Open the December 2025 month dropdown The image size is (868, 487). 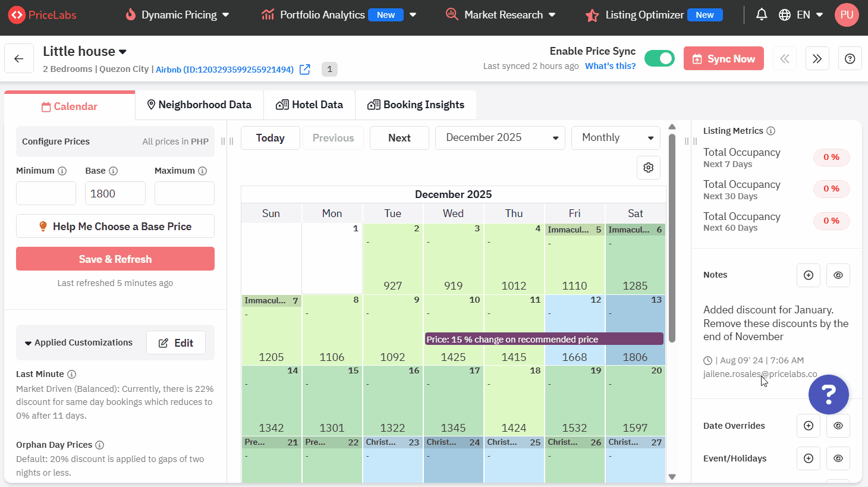coord(501,138)
